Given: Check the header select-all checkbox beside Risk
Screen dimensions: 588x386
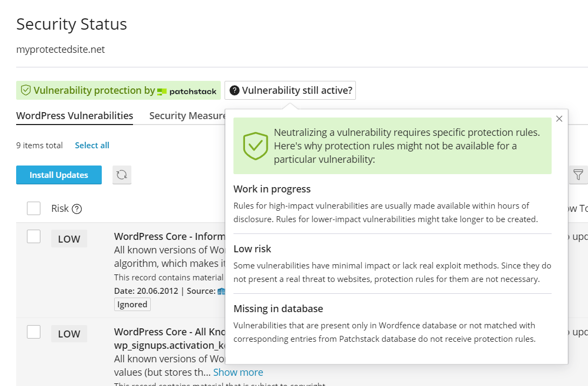Looking at the screenshot, I should (33, 209).
